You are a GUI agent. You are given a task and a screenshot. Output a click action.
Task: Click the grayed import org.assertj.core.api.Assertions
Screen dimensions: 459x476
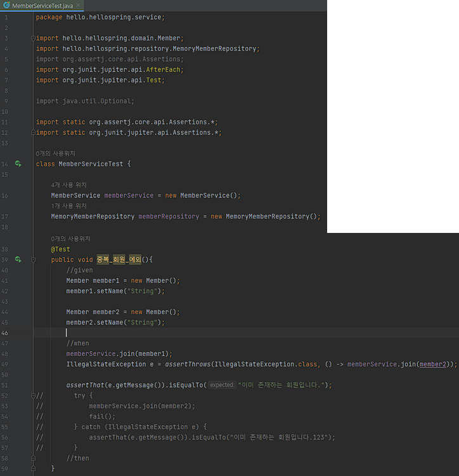(x=110, y=59)
